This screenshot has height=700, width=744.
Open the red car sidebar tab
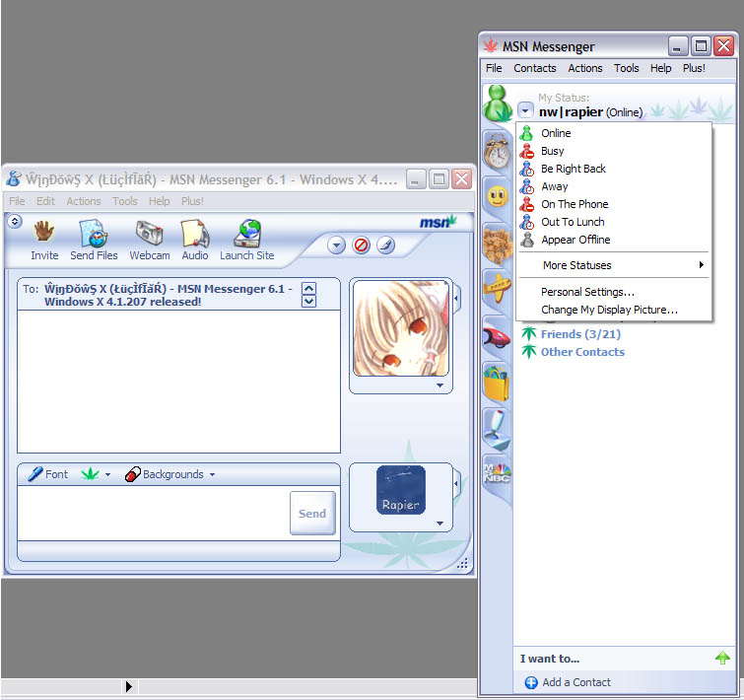[497, 337]
